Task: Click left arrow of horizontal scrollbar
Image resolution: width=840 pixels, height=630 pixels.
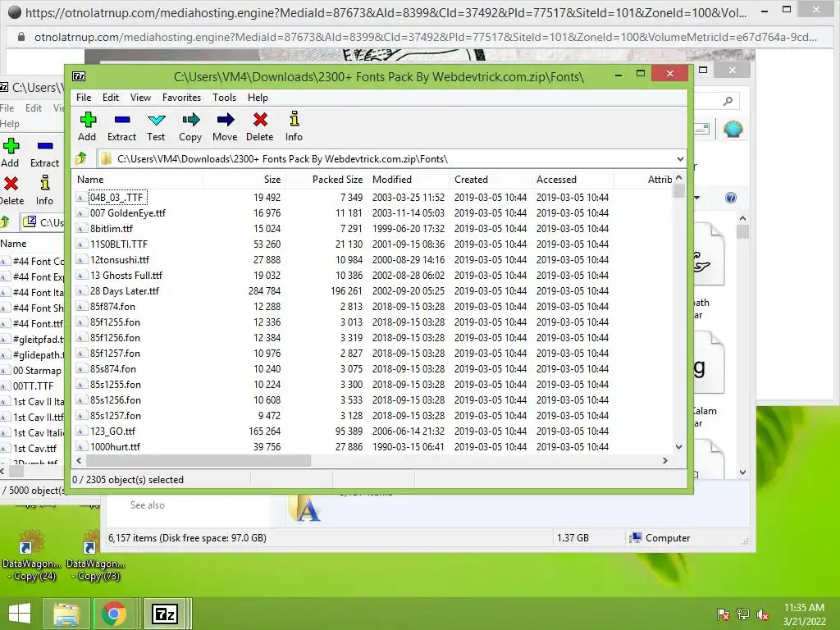Action: point(79,461)
